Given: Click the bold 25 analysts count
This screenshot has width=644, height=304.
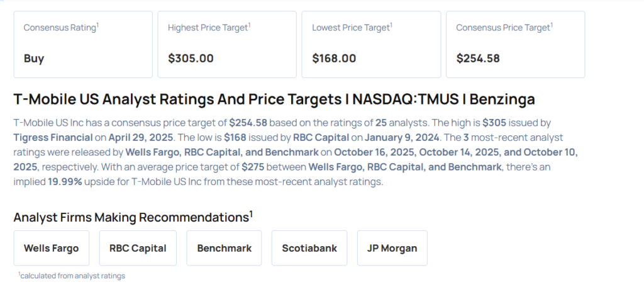Looking at the screenshot, I should point(380,122).
